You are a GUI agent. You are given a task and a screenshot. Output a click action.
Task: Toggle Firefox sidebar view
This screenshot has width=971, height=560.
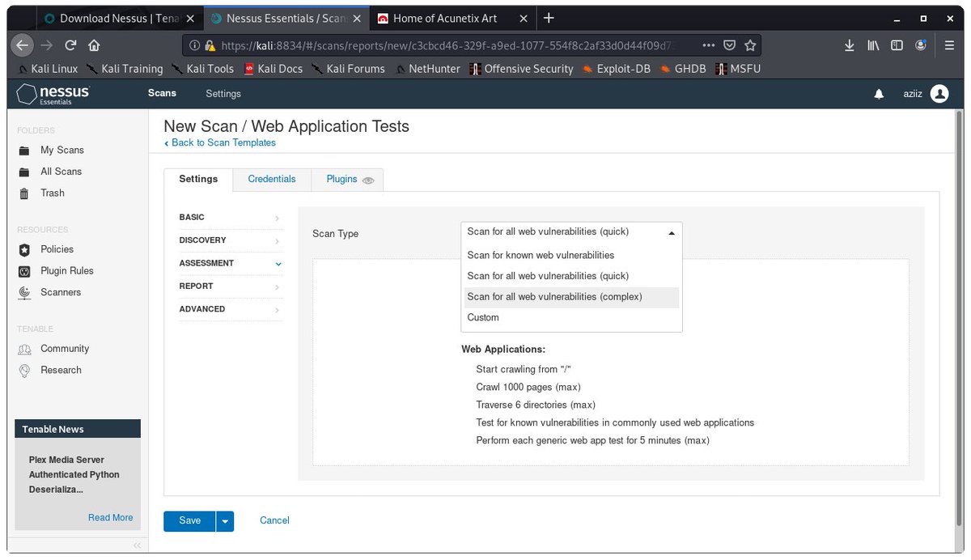click(x=897, y=45)
